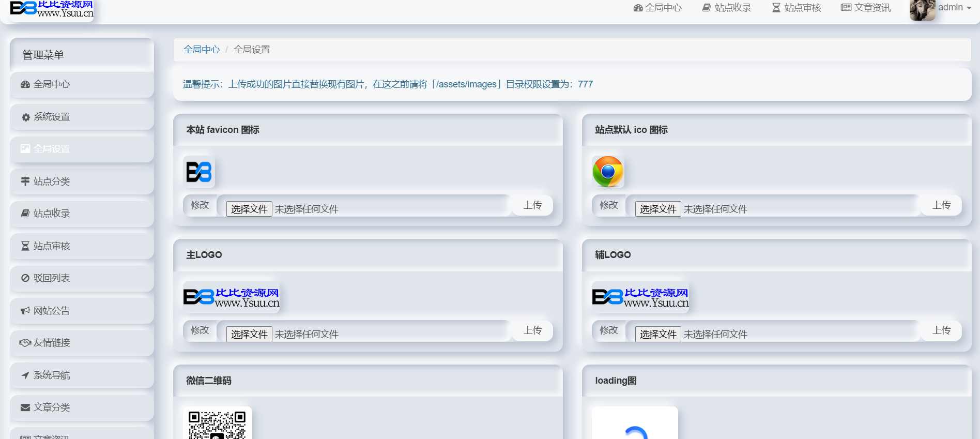Choose a file for 站点默认 ico 图标

658,209
